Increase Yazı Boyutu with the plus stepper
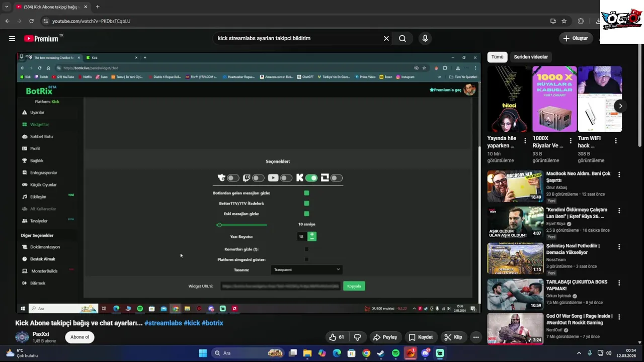Image resolution: width=644 pixels, height=362 pixels. (312, 234)
